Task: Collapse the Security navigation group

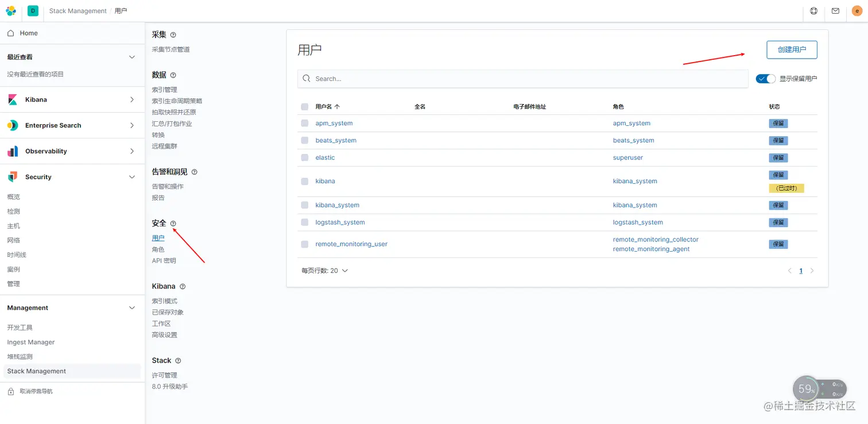Action: pyautogui.click(x=132, y=177)
